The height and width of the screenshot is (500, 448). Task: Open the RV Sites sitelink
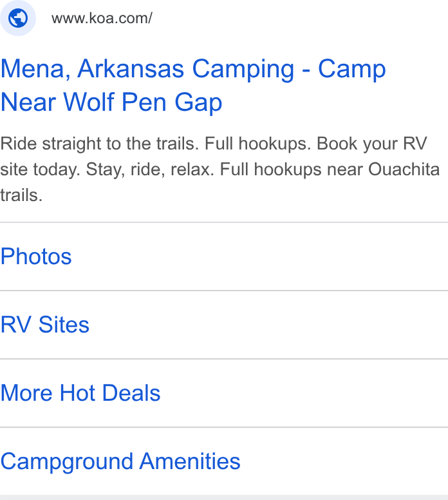click(44, 325)
